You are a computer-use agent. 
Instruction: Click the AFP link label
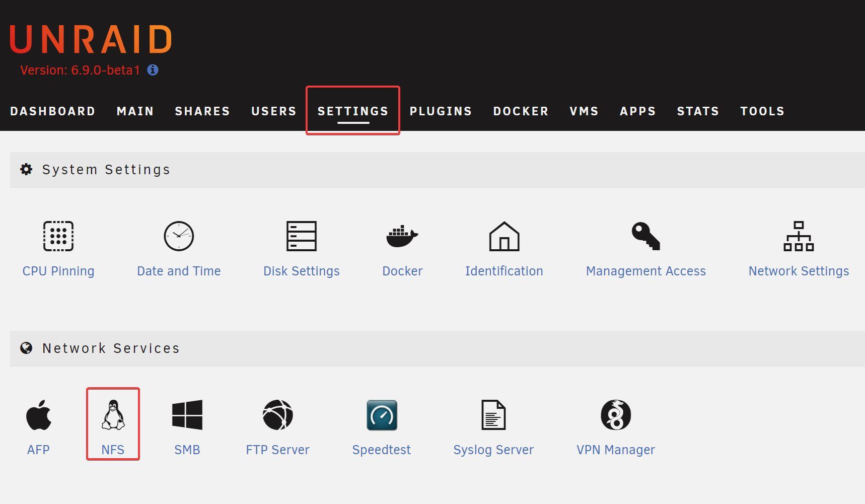coord(38,450)
